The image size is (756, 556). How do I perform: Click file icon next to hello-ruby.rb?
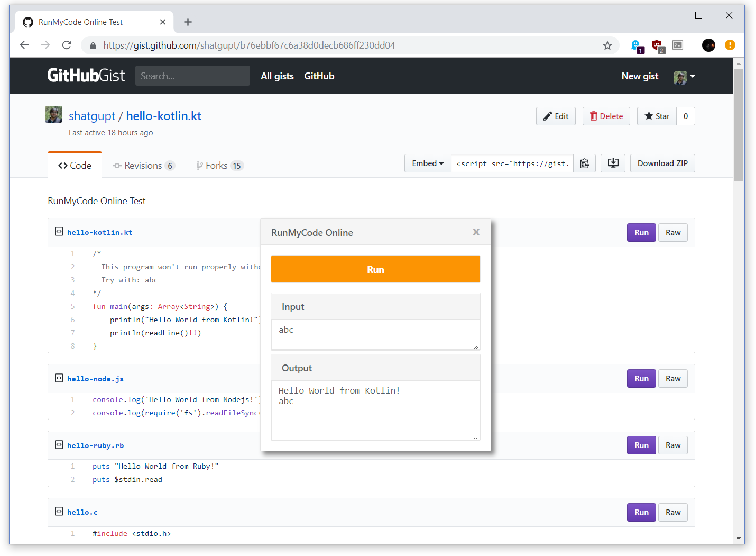[59, 445]
